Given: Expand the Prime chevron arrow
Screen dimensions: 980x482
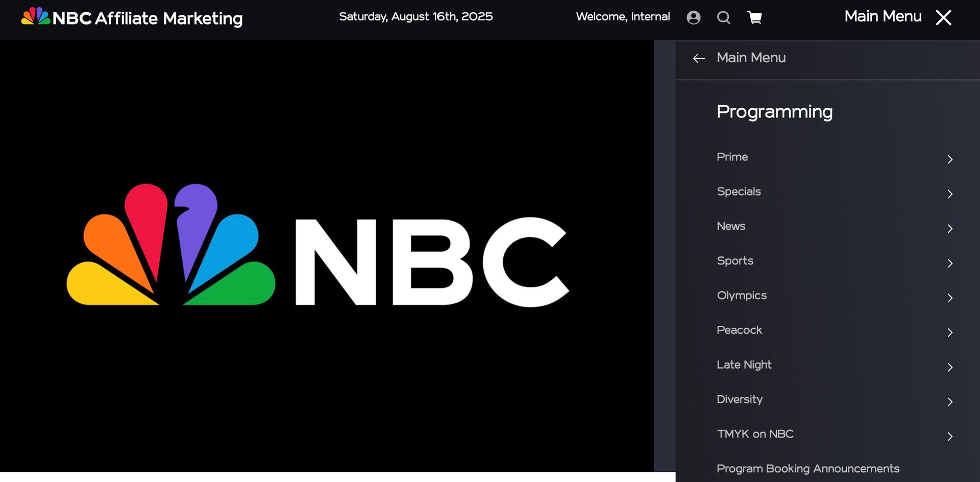Looking at the screenshot, I should (x=950, y=159).
